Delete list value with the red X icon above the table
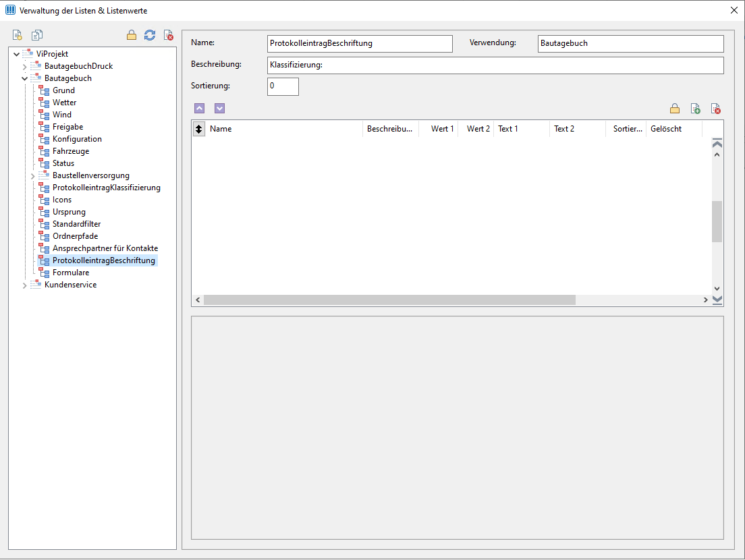The width and height of the screenshot is (745, 560). click(715, 109)
